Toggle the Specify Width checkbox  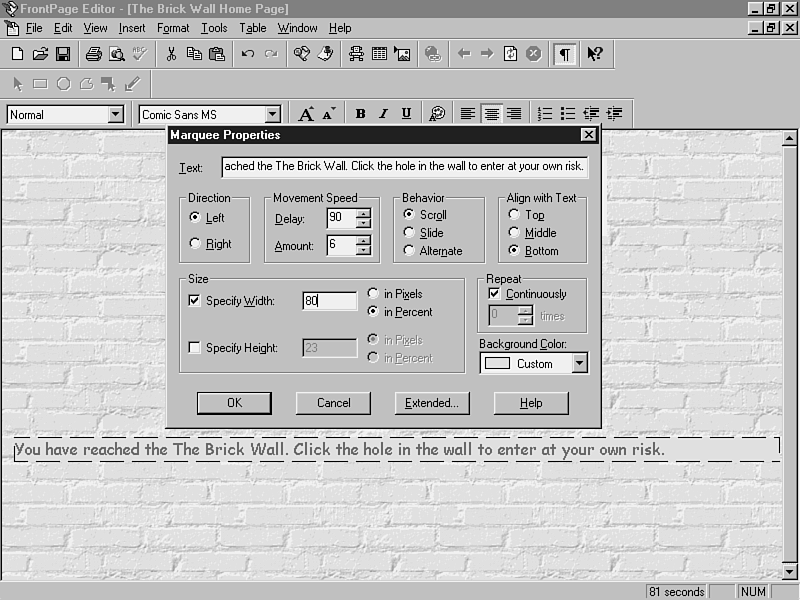[x=194, y=301]
